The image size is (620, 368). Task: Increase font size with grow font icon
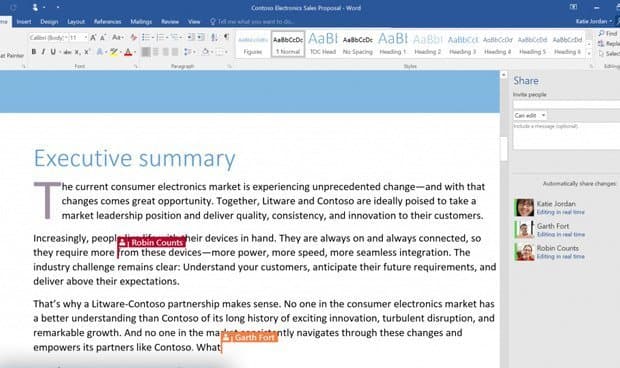(93, 38)
